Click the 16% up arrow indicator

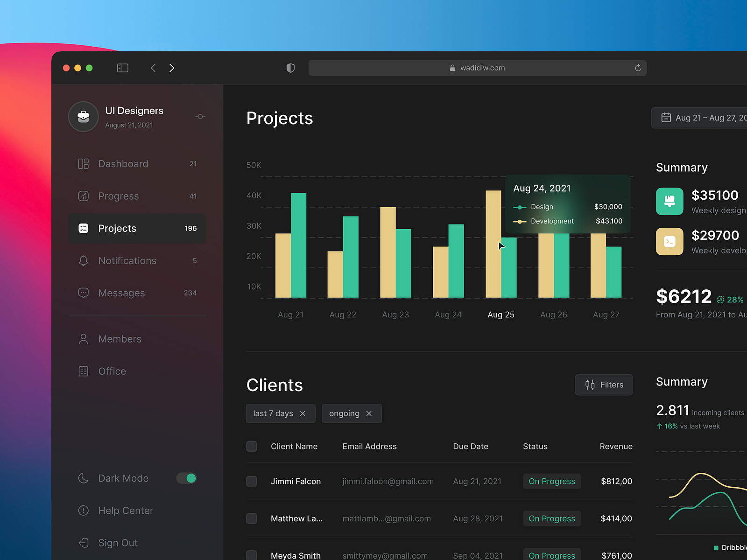(x=660, y=426)
